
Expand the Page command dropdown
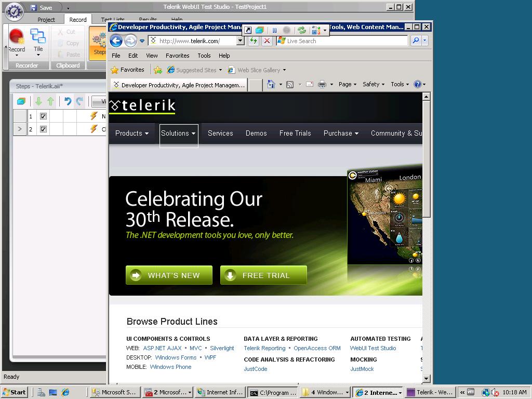coord(348,84)
